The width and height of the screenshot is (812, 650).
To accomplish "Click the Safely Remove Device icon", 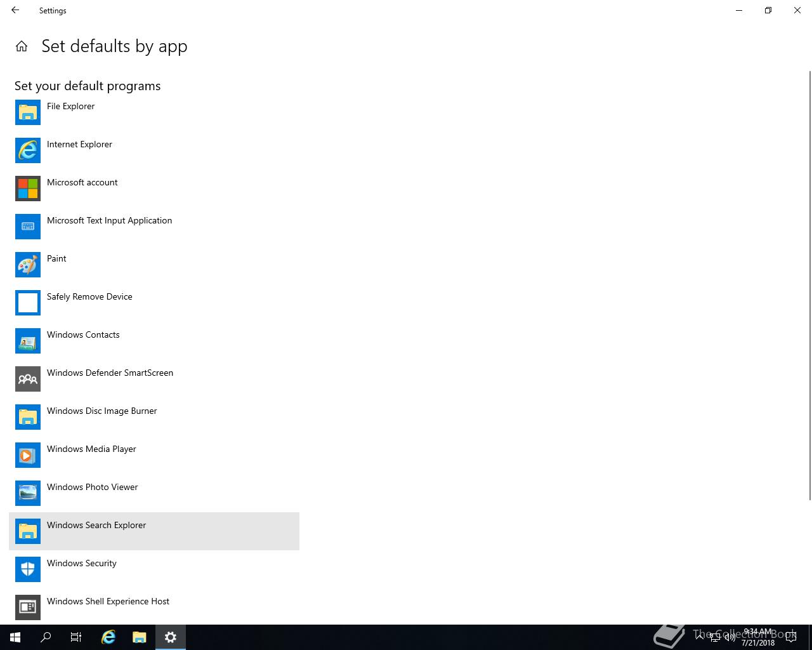I will [28, 303].
